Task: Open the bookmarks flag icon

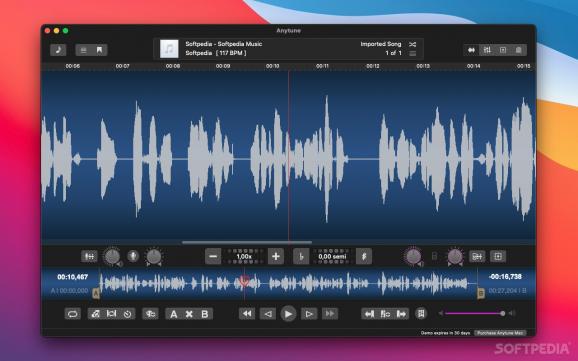Action: point(99,50)
